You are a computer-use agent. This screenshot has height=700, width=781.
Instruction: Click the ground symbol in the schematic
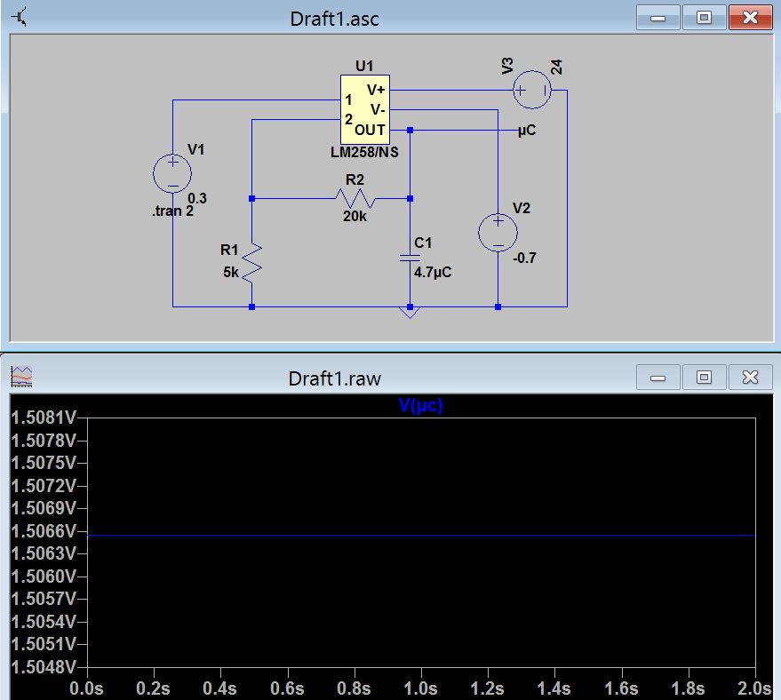click(x=410, y=313)
